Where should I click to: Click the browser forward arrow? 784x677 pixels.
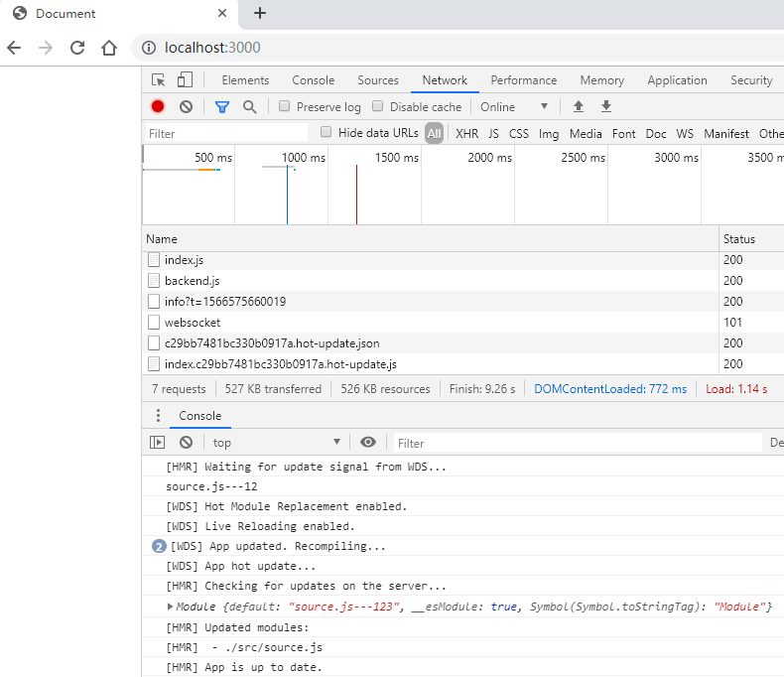coord(46,48)
